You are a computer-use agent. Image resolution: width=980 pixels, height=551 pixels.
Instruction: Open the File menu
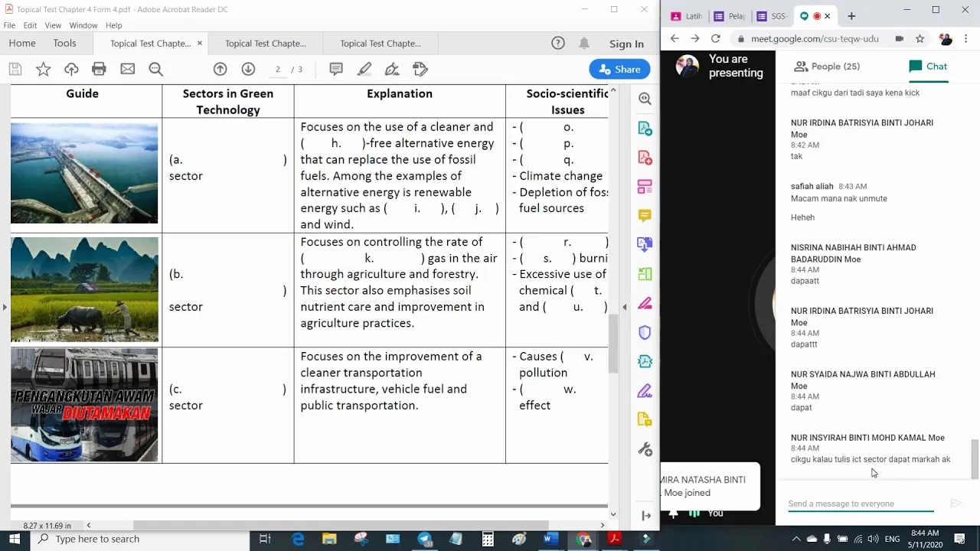(9, 25)
